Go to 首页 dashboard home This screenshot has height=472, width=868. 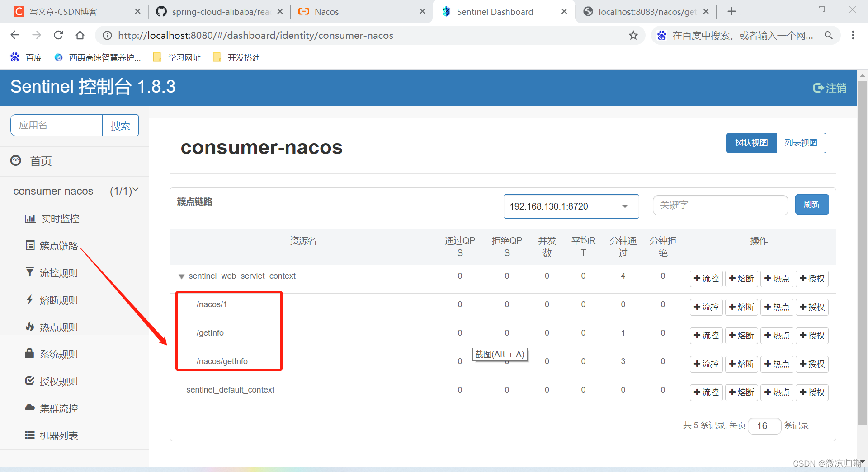[32, 161]
